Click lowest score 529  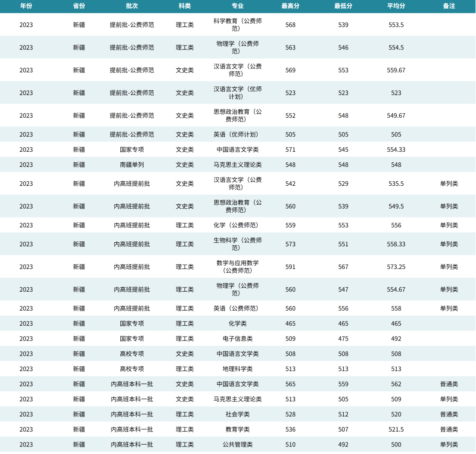click(343, 184)
